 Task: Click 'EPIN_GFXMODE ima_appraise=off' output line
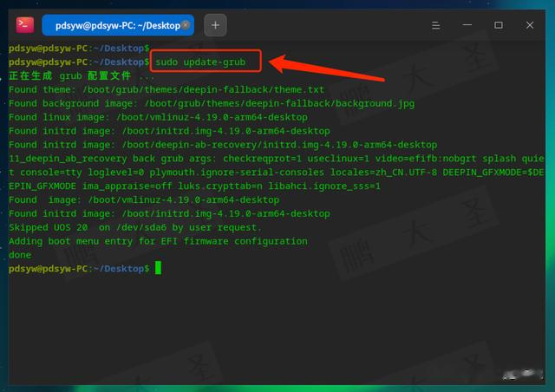click(194, 186)
